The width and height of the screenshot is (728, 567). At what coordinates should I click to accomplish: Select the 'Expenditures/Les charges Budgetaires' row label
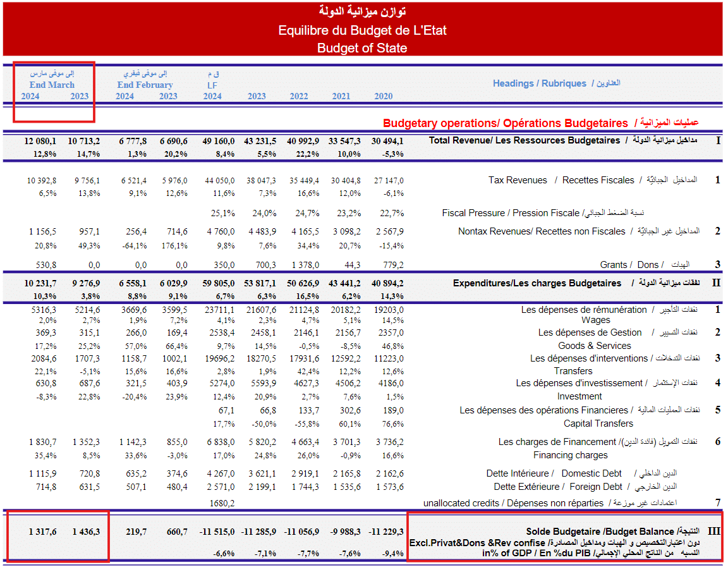pyautogui.click(x=537, y=283)
